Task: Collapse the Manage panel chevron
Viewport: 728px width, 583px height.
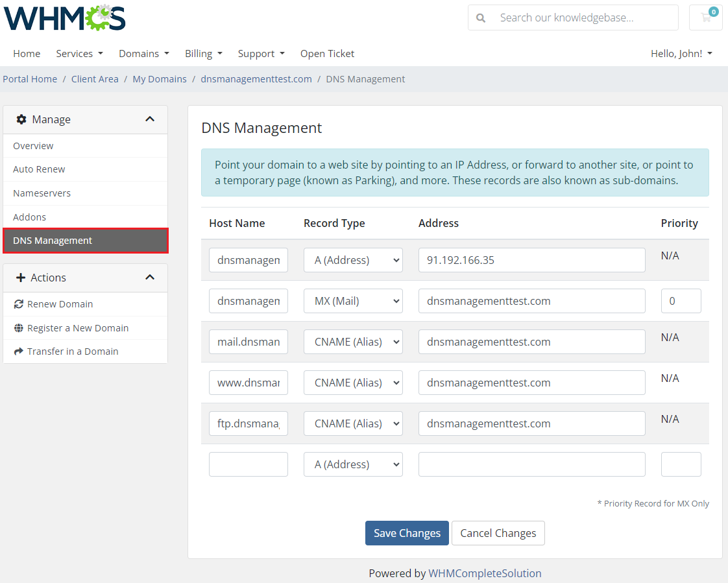Action: (150, 119)
